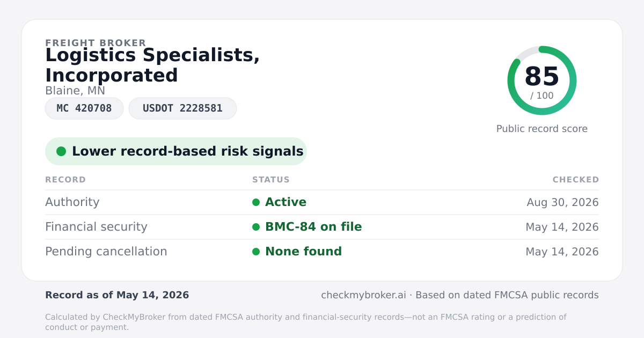
Task: Select the Financial security record row
Action: tap(322, 227)
